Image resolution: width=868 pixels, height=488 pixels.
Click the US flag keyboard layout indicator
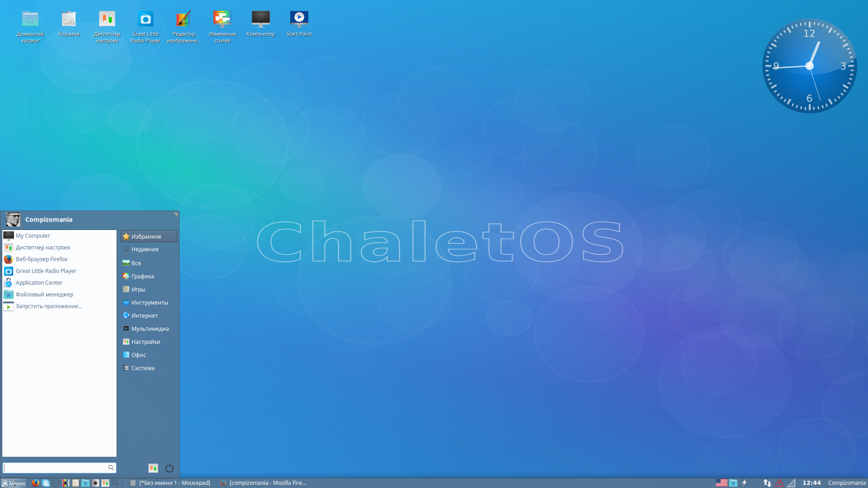(722, 483)
